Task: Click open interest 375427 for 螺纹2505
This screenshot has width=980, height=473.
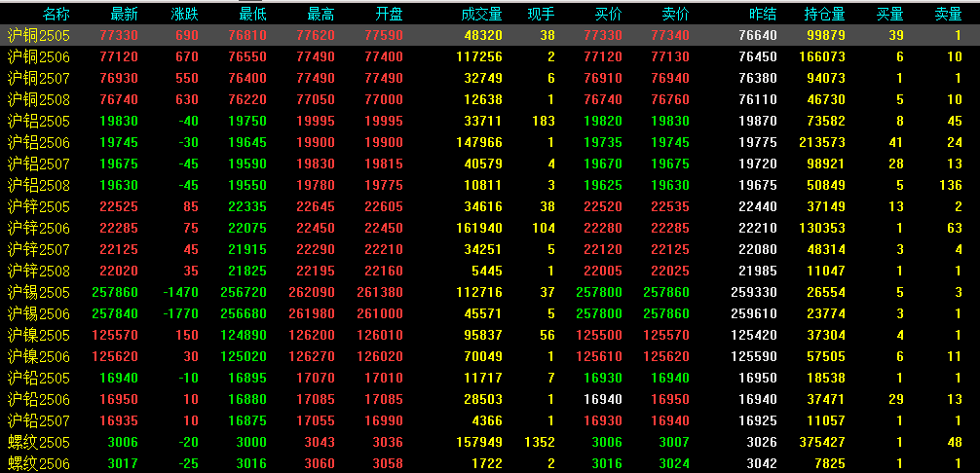Action: click(822, 443)
